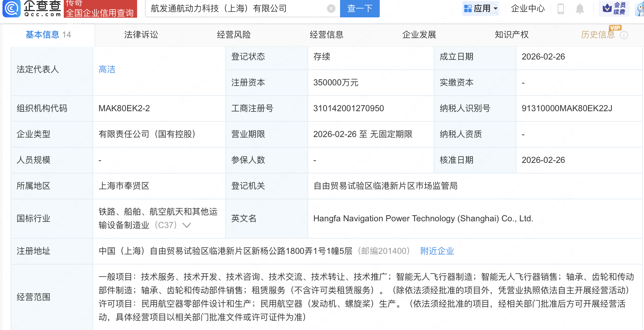644x330 pixels.
Task: Click the Qcc.com logo icon
Action: (12, 8)
